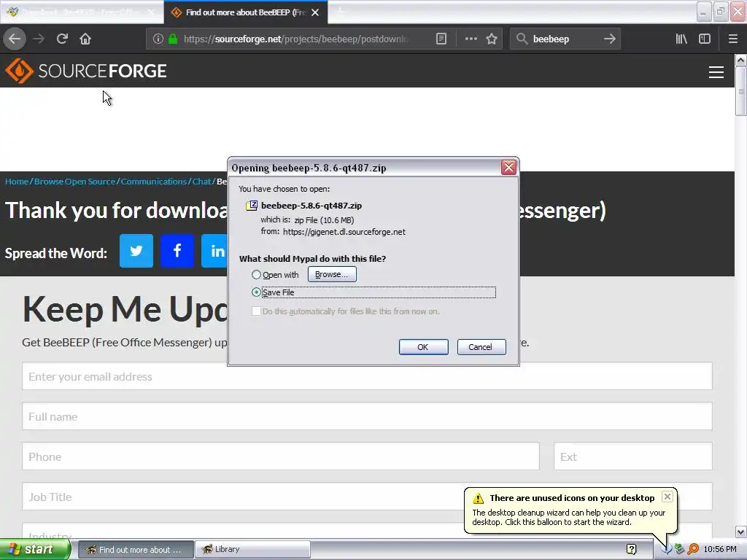Image resolution: width=747 pixels, height=560 pixels.
Task: Toggle reader view icon in address bar
Action: (441, 39)
